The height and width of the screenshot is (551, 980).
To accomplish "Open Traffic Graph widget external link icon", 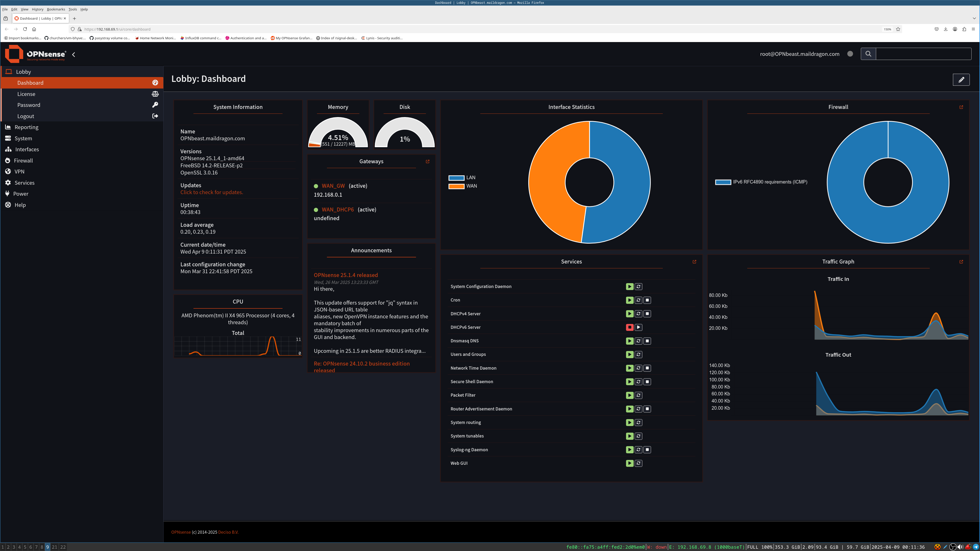I will (961, 262).
